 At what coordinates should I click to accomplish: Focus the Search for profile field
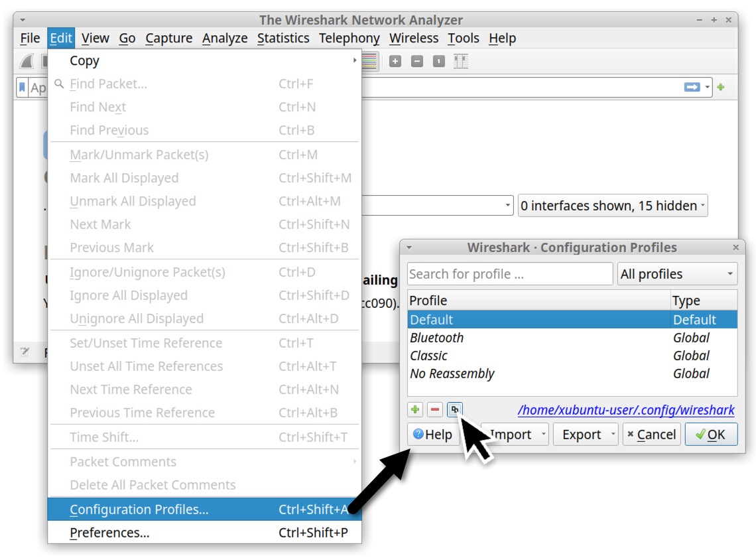coord(509,274)
